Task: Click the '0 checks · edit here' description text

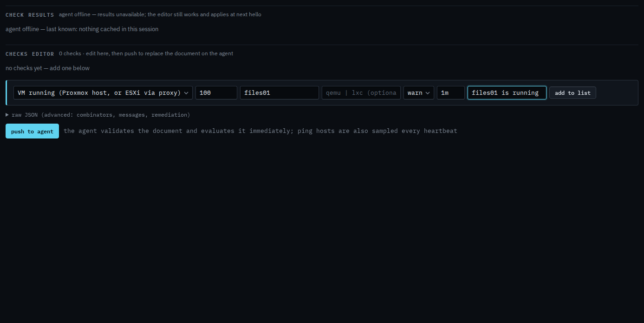Action: point(146,53)
